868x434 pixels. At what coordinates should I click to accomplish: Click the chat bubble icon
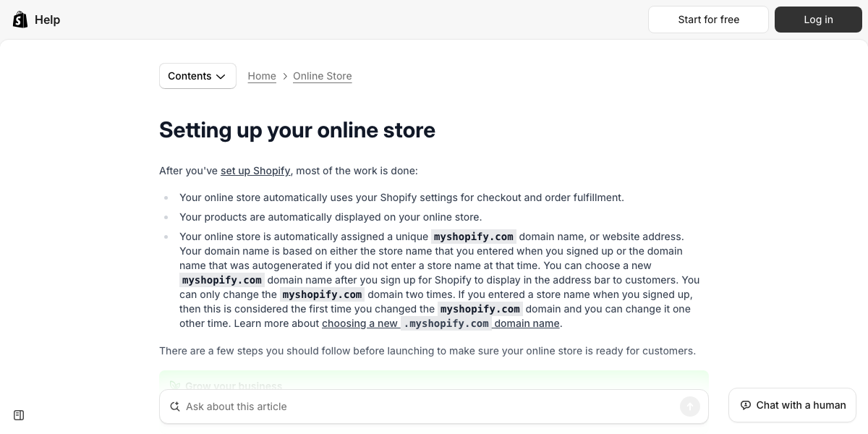point(746,405)
